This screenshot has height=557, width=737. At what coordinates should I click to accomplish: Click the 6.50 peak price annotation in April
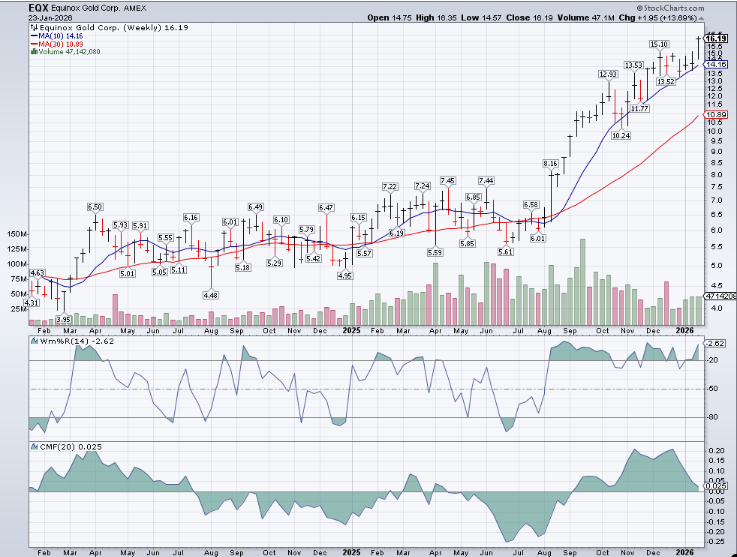point(96,205)
